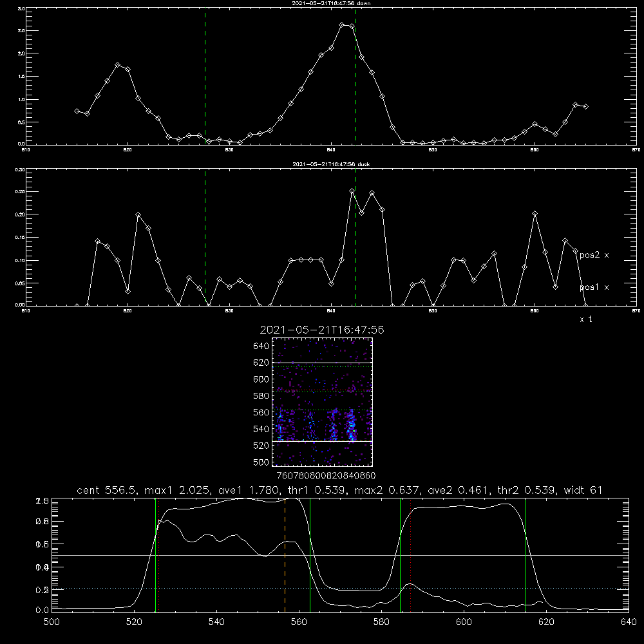Image resolution: width=644 pixels, height=644 pixels.
Task: Click '520' on the bottom plot x-axis
Action: pos(134,622)
